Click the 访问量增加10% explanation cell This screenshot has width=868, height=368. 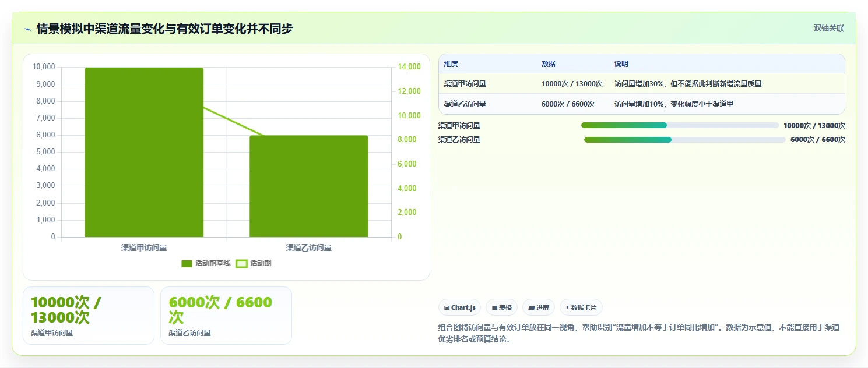click(674, 104)
